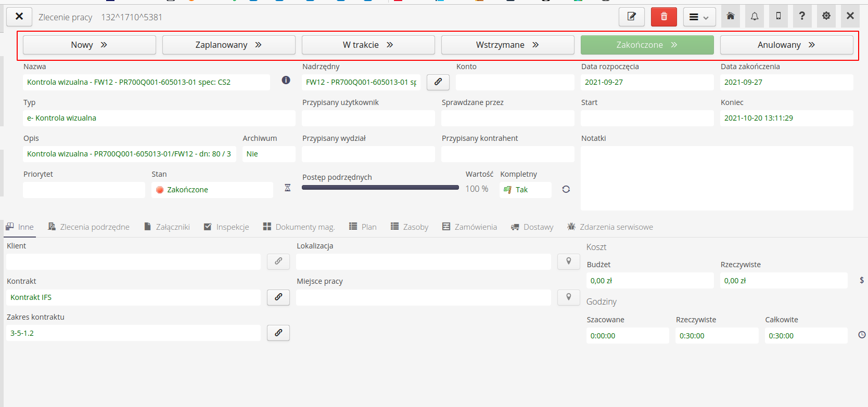Switch to the Załączniki tab

[x=167, y=227]
